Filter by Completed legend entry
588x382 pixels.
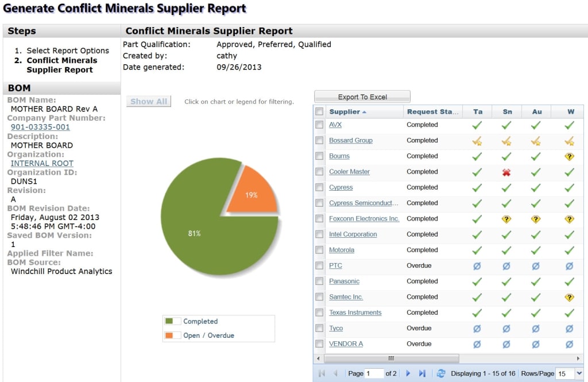[200, 321]
